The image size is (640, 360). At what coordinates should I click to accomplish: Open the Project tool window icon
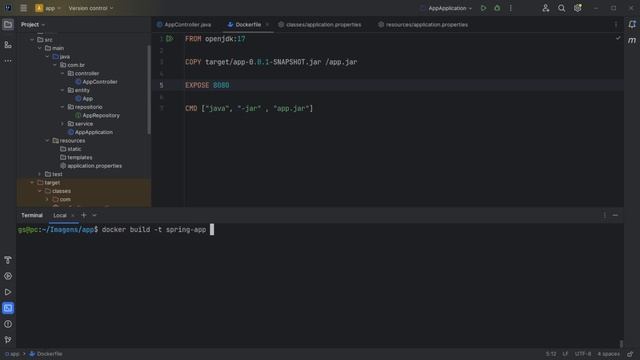(x=8, y=24)
